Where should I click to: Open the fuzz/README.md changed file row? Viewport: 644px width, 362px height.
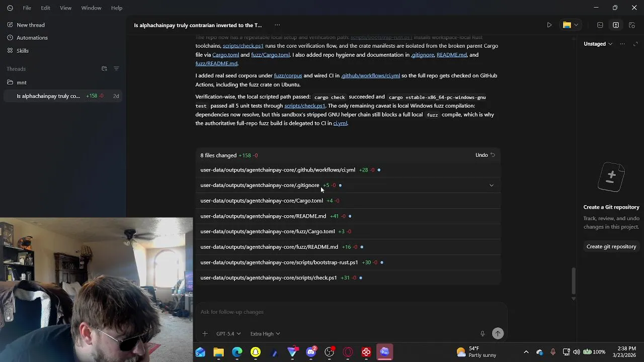coord(348,247)
